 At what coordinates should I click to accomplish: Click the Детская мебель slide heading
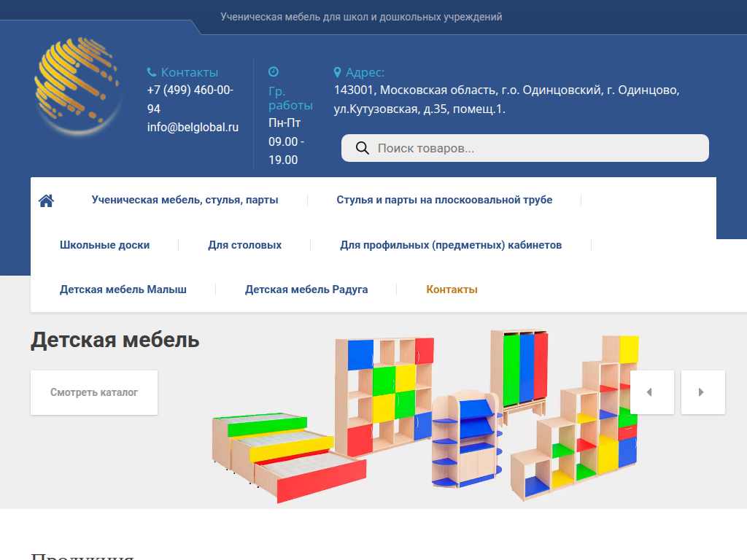(115, 340)
